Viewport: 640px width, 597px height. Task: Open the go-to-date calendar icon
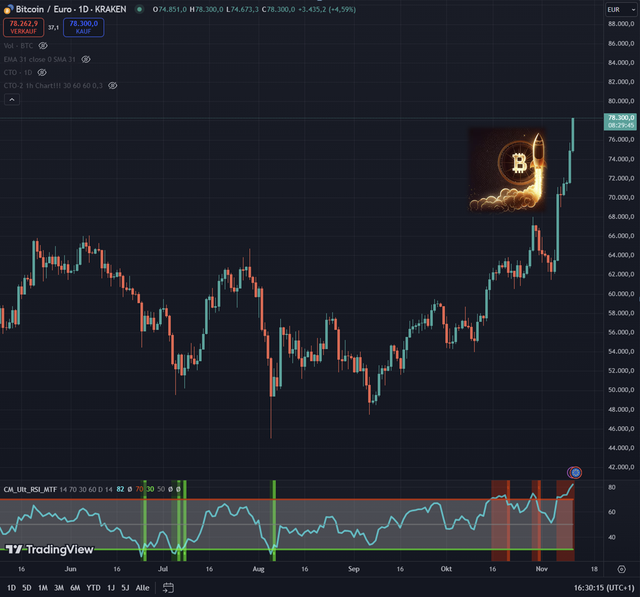168,588
